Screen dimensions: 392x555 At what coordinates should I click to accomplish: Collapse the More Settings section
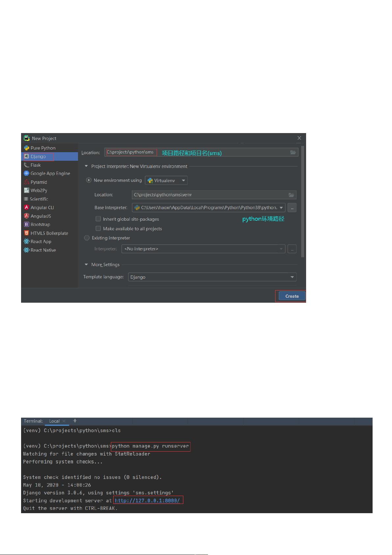pyautogui.click(x=87, y=264)
